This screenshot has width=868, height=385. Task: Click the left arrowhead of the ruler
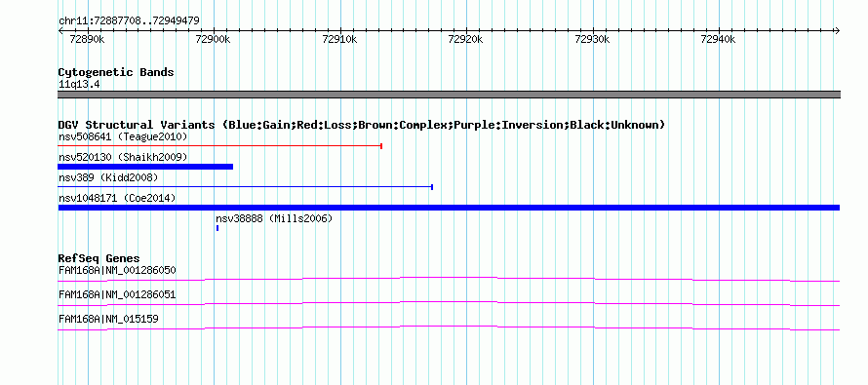60,31
